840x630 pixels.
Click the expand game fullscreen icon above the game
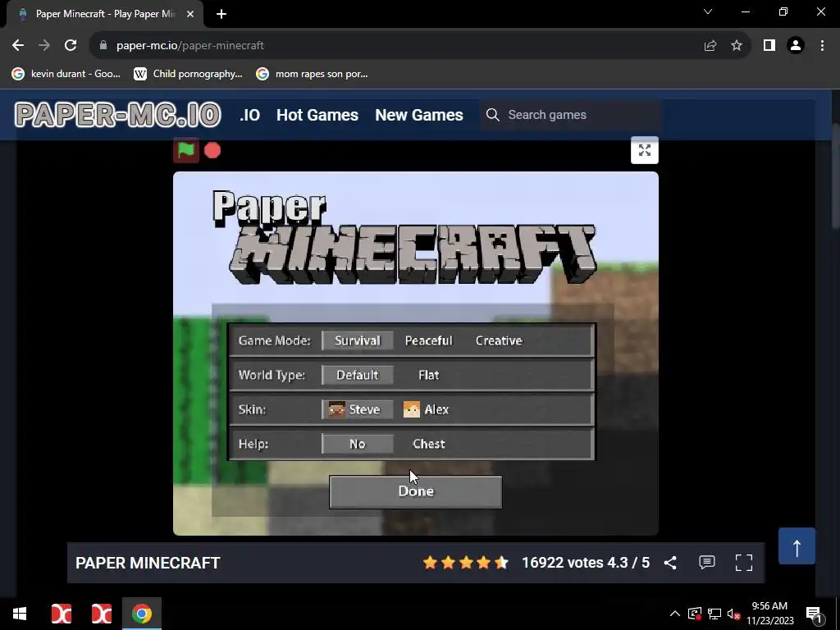[x=645, y=150]
